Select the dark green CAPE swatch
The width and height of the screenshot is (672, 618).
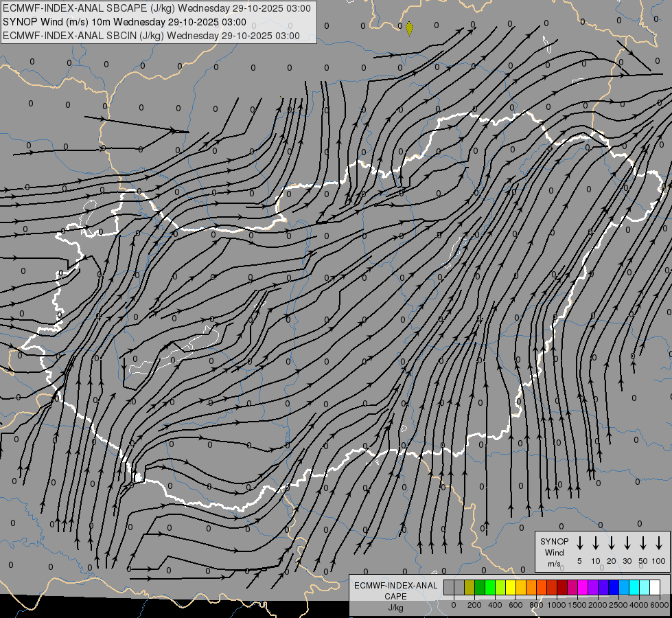pos(480,587)
